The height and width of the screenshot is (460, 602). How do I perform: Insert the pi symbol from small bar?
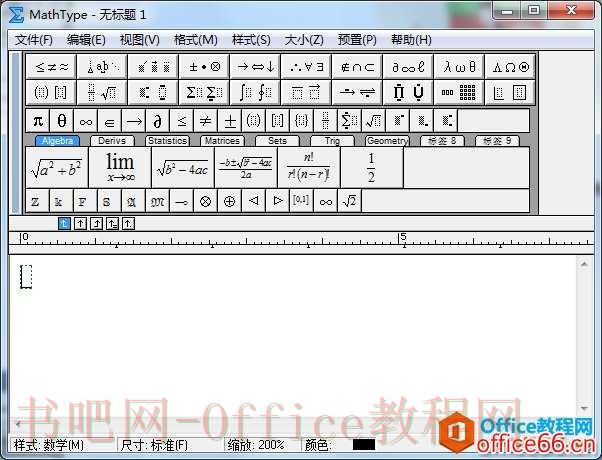point(38,121)
